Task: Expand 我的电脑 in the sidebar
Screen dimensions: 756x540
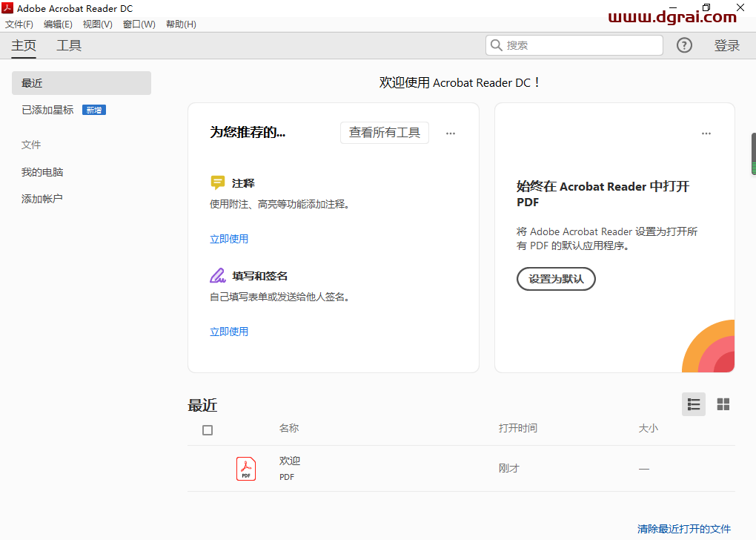Action: click(x=42, y=171)
